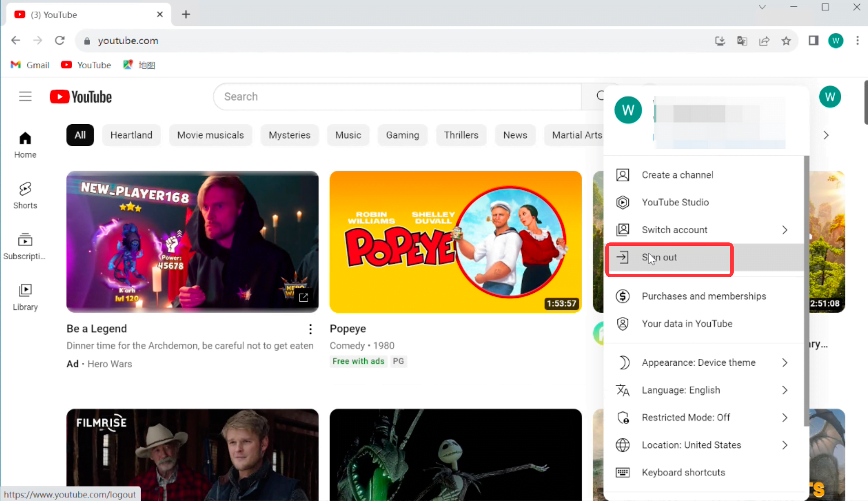Click the address bar URL
The image size is (868, 501).
click(128, 41)
